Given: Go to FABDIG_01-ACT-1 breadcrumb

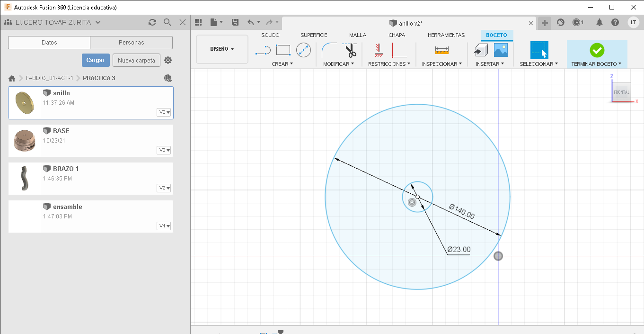Looking at the screenshot, I should (x=50, y=78).
